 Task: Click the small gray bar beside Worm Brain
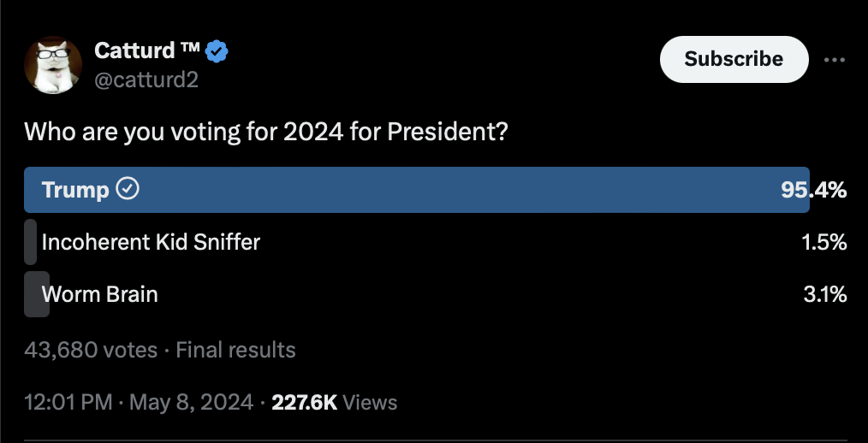[x=37, y=294]
